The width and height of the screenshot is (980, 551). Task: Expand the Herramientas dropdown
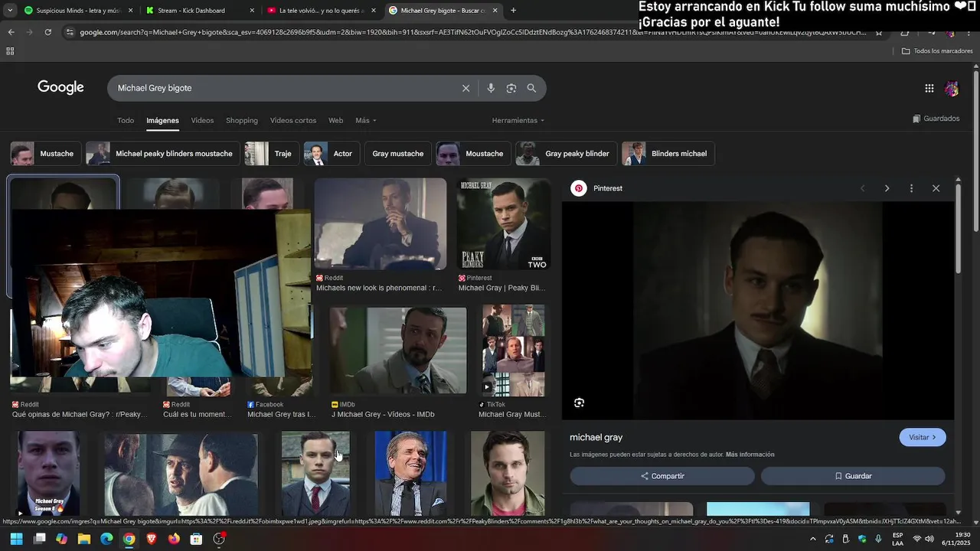pos(518,121)
